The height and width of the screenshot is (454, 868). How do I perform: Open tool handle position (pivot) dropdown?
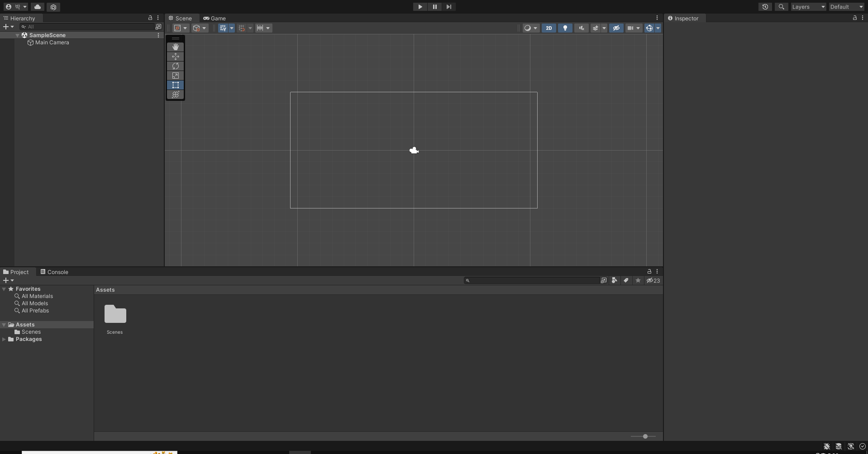point(181,28)
